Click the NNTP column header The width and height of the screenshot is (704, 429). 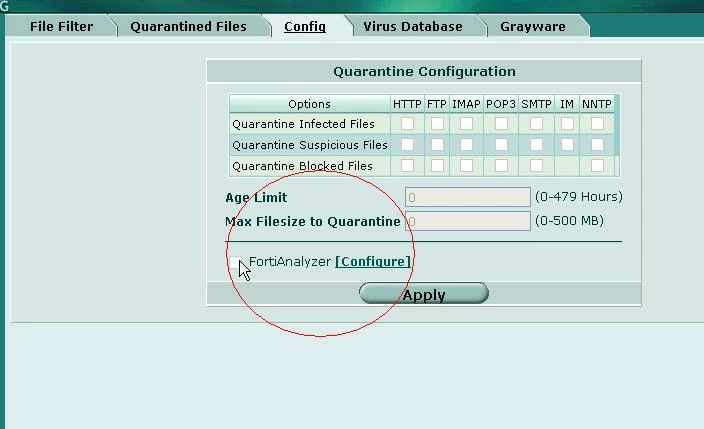(x=597, y=104)
